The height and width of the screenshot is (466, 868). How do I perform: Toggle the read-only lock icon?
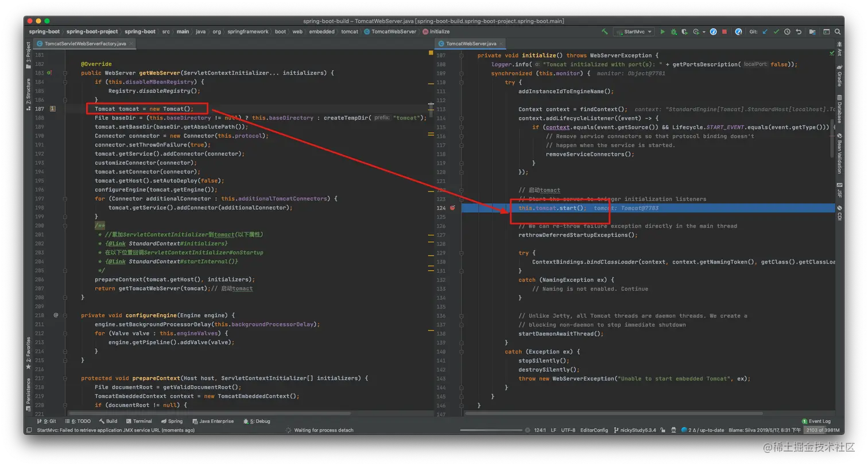coord(662,430)
